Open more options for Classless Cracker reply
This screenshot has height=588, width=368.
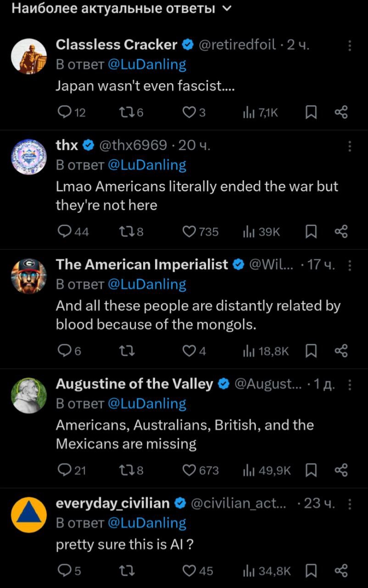(x=350, y=45)
